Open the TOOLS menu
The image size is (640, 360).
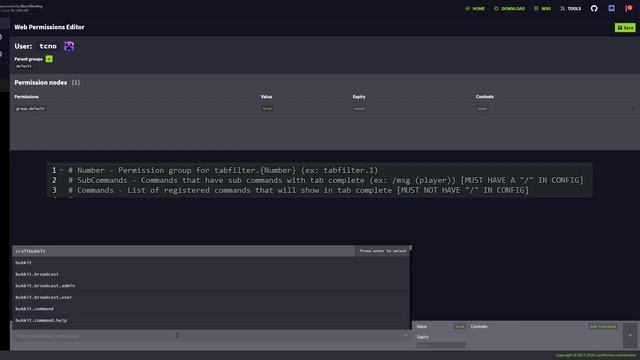pos(571,9)
